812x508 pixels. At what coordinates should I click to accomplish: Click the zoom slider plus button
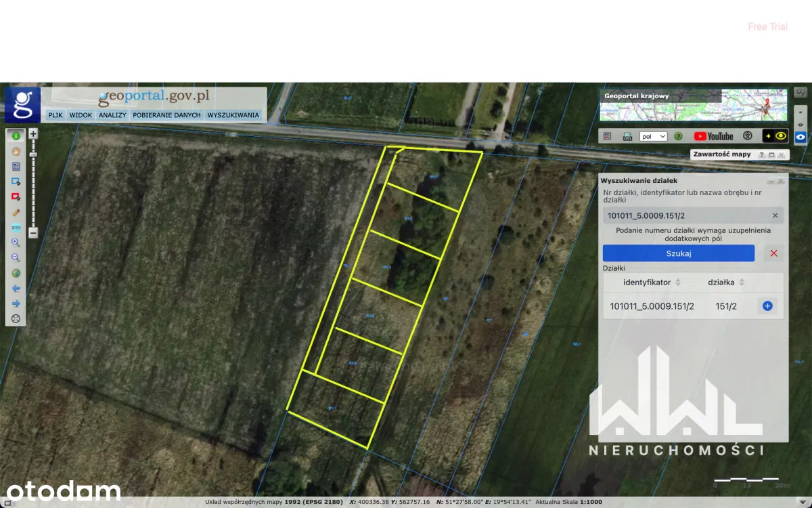[33, 134]
